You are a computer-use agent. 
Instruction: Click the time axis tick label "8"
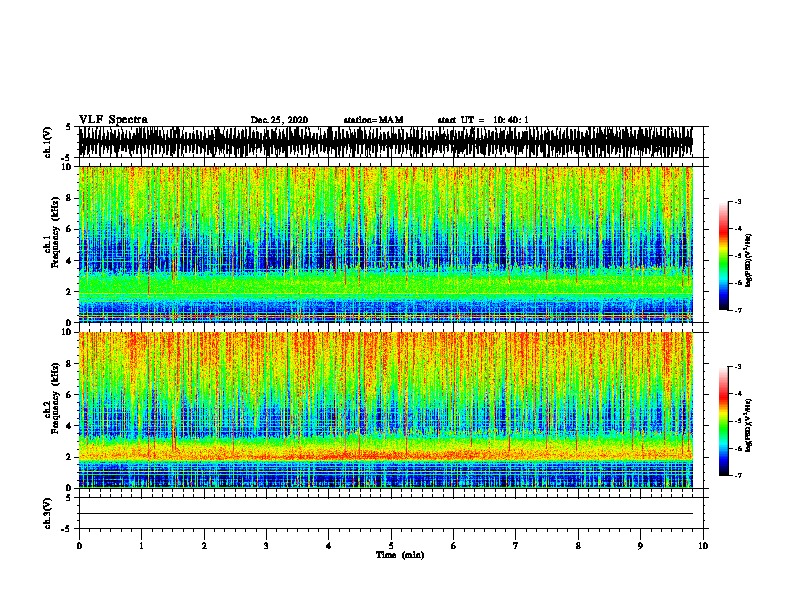(x=578, y=546)
